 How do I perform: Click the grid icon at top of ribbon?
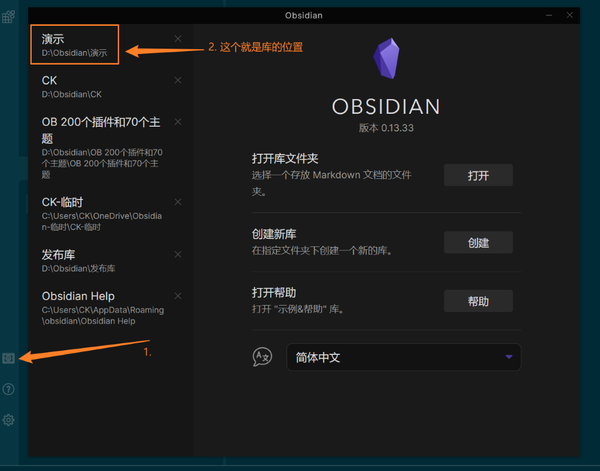(x=8, y=16)
